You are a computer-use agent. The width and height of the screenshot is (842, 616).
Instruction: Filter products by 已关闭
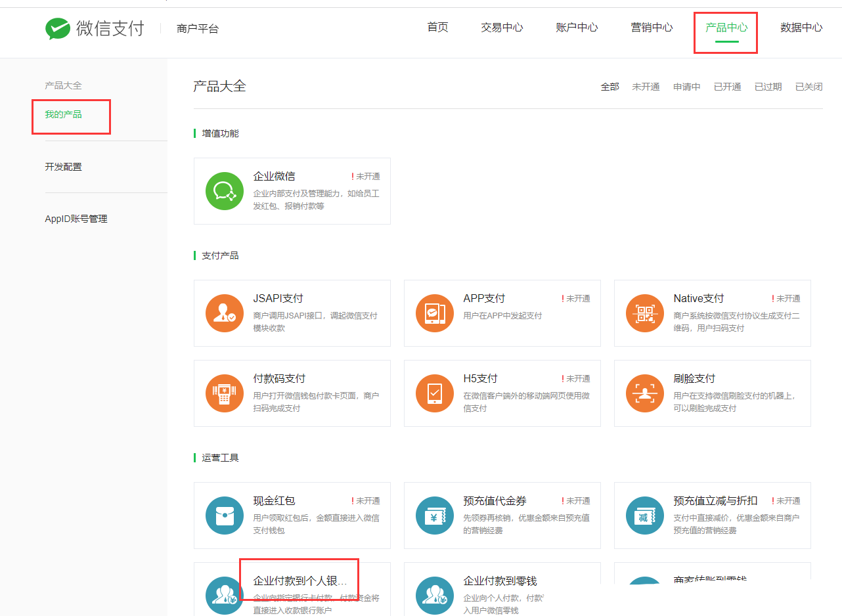pyautogui.click(x=809, y=87)
